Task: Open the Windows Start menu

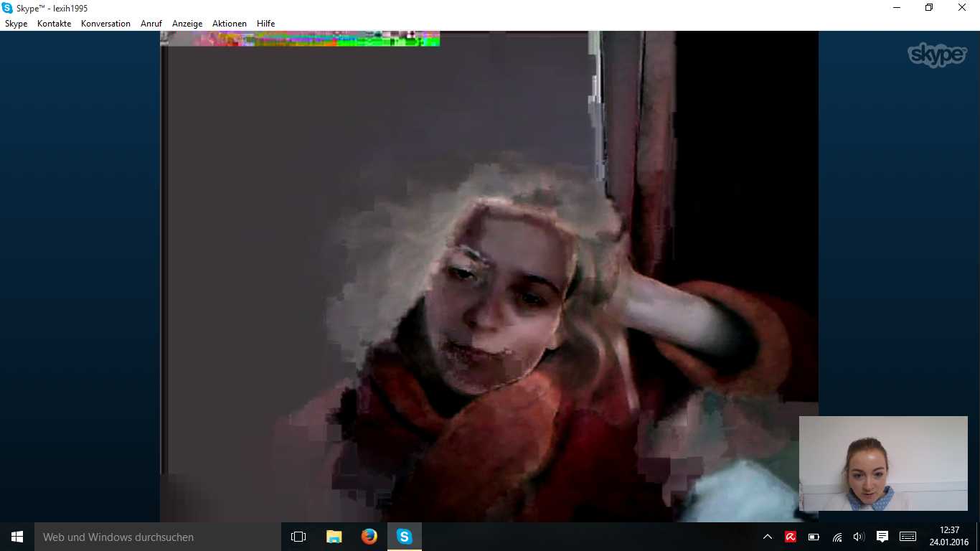Action: [x=17, y=537]
